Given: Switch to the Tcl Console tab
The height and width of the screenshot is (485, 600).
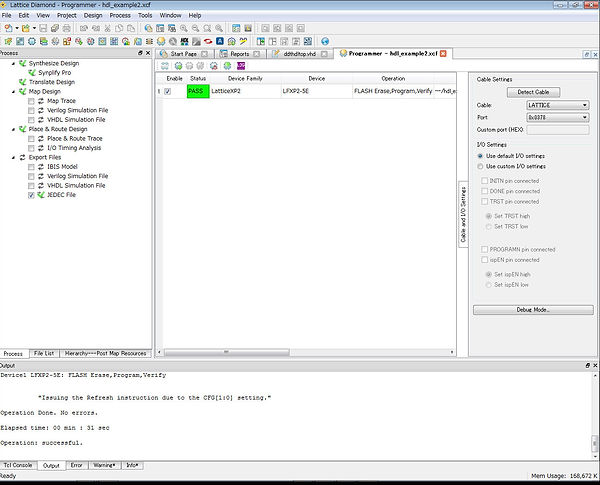Looking at the screenshot, I should pyautogui.click(x=18, y=465).
